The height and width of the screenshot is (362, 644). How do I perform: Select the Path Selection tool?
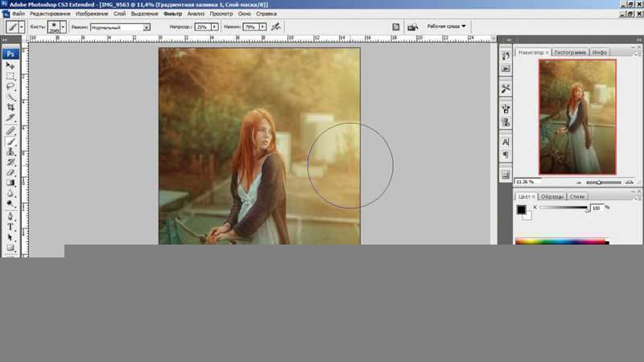pos(10,237)
